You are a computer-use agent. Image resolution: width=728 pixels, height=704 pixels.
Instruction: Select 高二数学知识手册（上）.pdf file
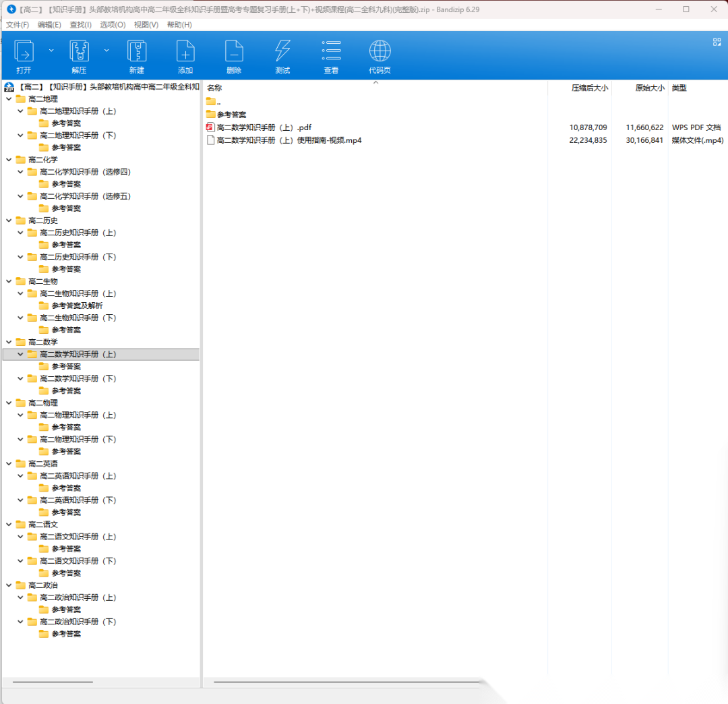click(264, 127)
